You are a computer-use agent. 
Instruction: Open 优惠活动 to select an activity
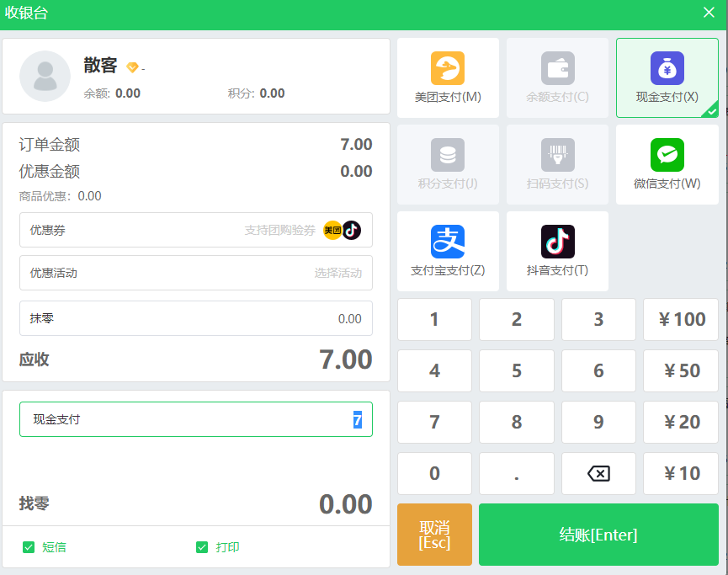(x=196, y=273)
